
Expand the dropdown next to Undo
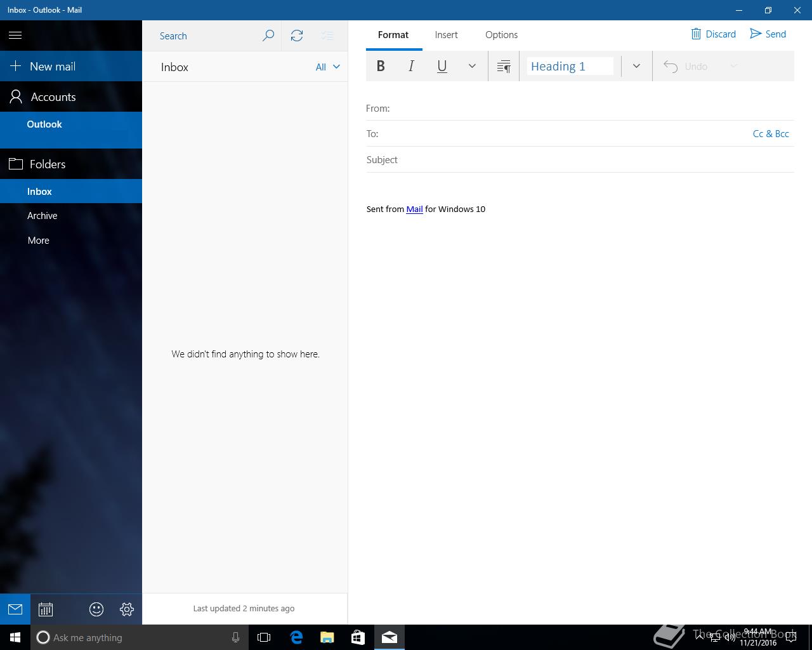point(733,66)
